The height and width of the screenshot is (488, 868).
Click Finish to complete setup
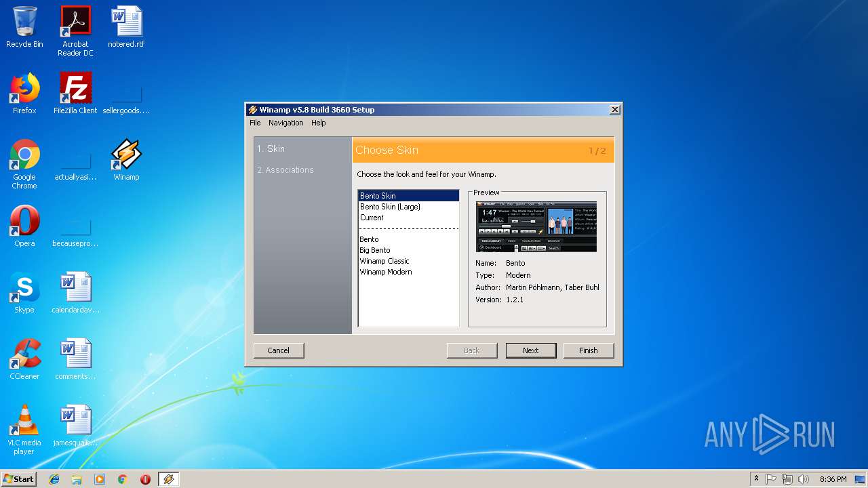pos(589,350)
